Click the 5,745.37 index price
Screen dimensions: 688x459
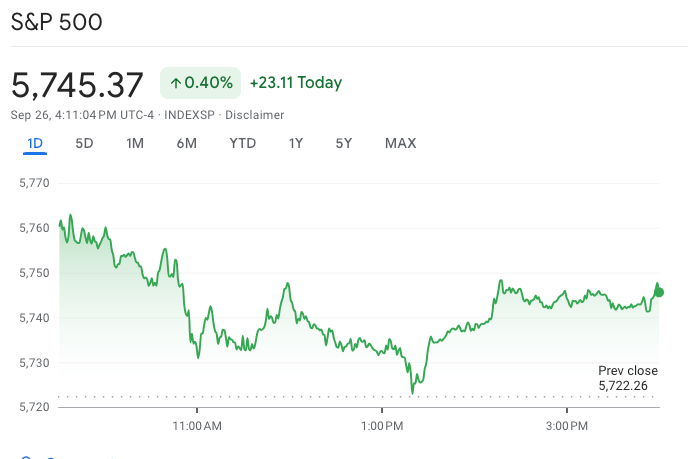[x=77, y=84]
